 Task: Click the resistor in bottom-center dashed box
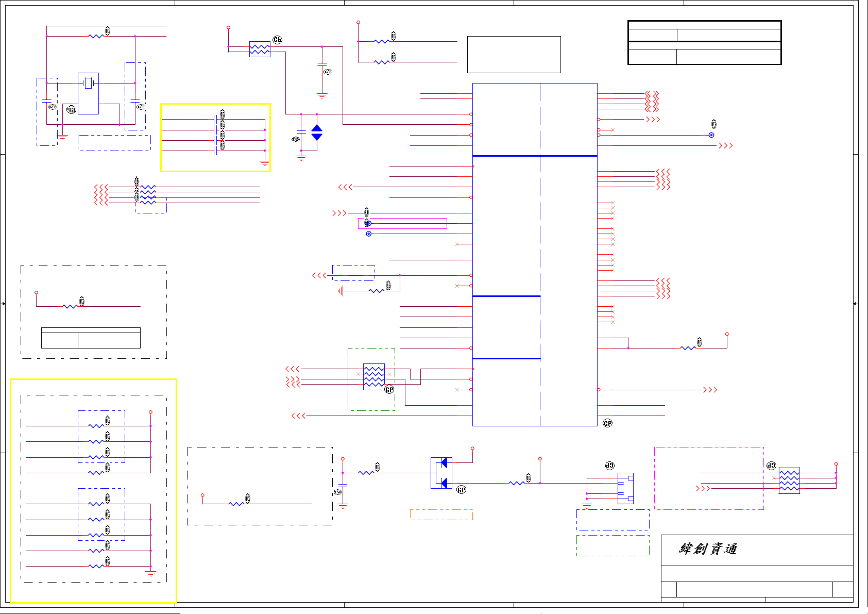point(236,504)
